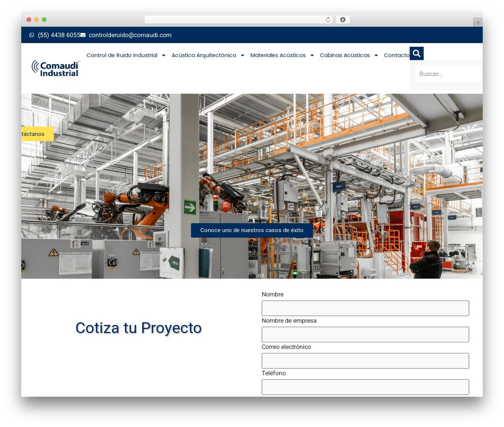Expand Cabinas Acústicas dropdown arrow
The image size is (504, 427).
coord(376,56)
